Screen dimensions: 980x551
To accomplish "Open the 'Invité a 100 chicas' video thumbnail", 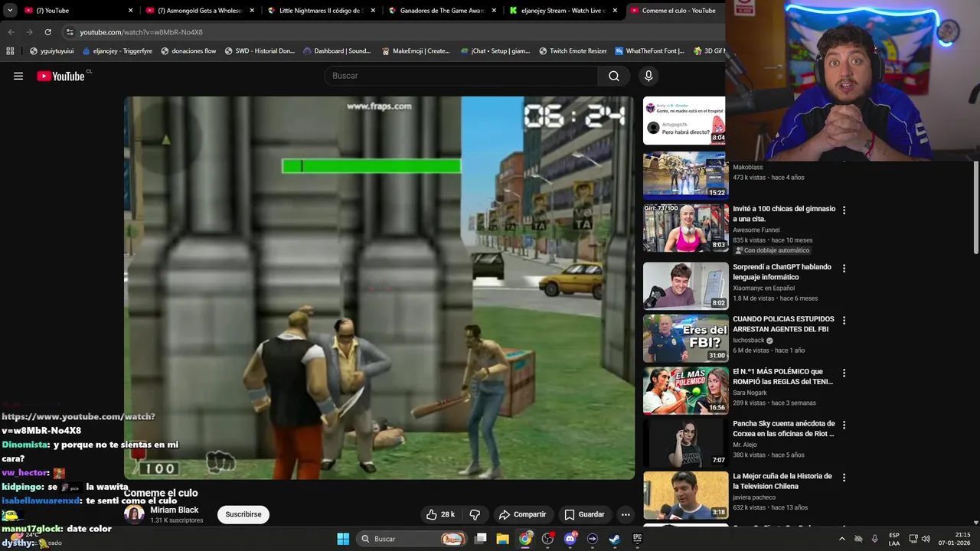I will tap(685, 228).
